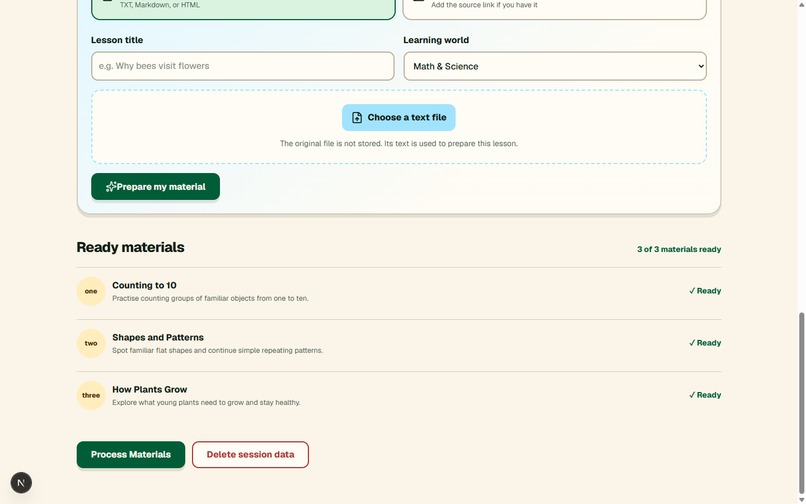Click the Next.js dev tools badge

click(21, 482)
